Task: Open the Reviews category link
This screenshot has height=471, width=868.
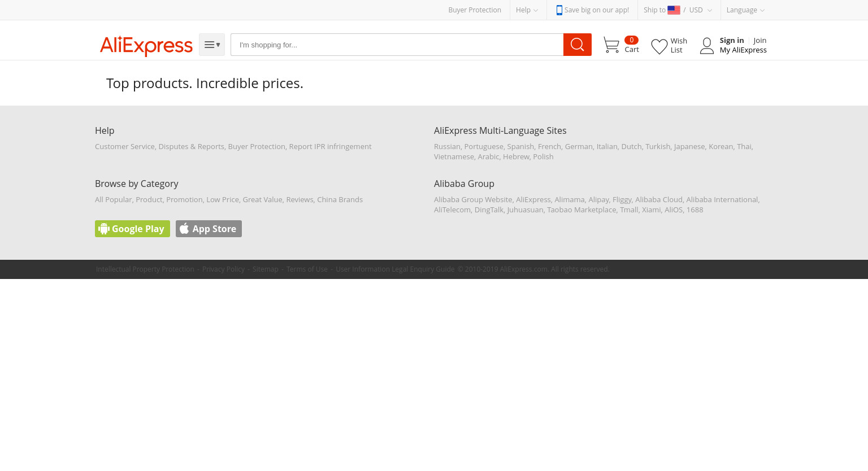Action: [x=300, y=199]
